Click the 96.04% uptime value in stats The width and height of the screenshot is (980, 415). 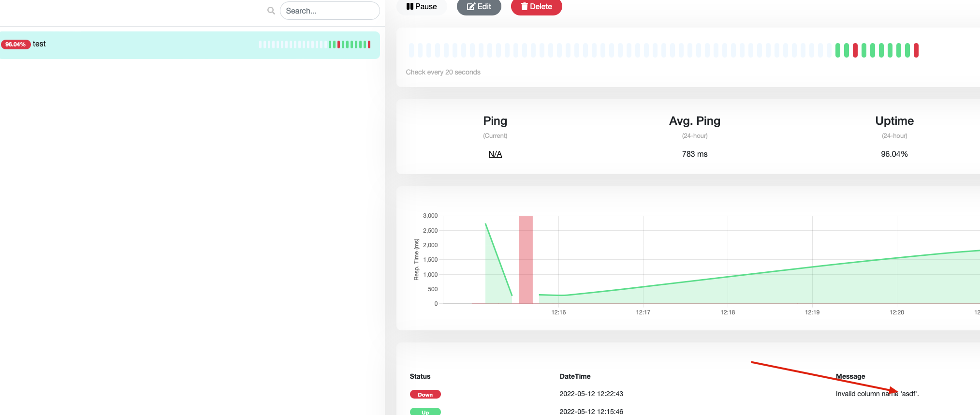click(x=894, y=154)
